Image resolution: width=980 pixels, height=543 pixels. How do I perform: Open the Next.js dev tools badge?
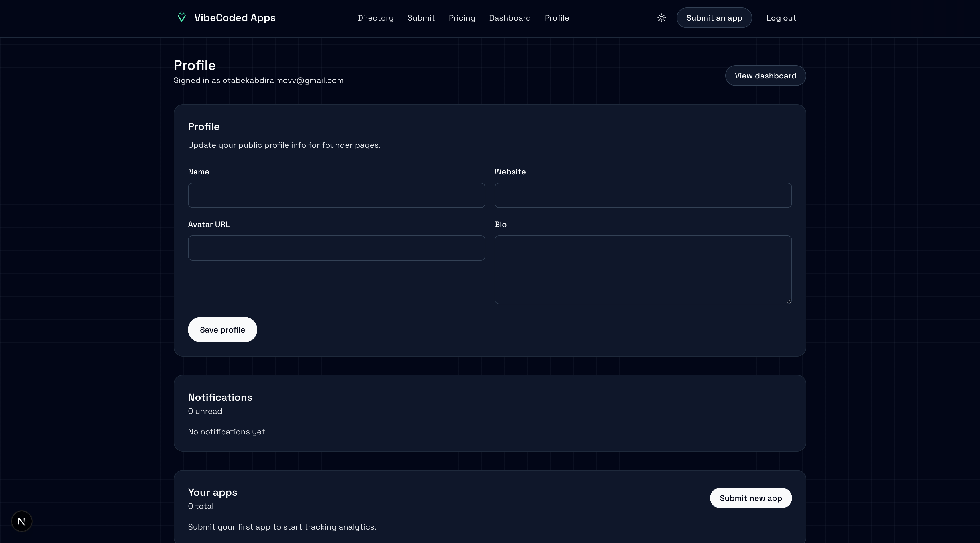click(21, 521)
